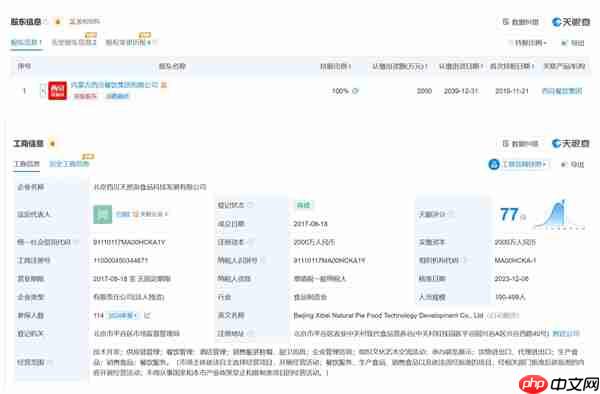Click the 天眼查 logo in 股东信息 section
Viewport: 600px width, 394px height.
pos(571,22)
